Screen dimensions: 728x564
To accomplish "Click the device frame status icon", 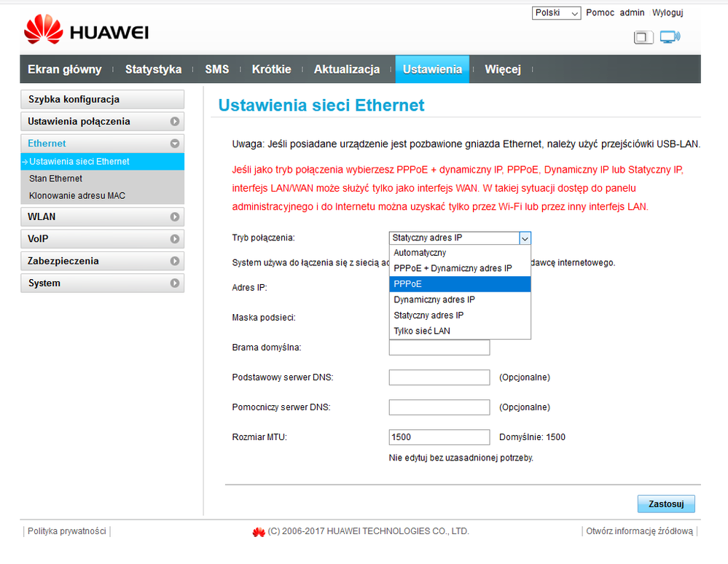I will point(643,36).
